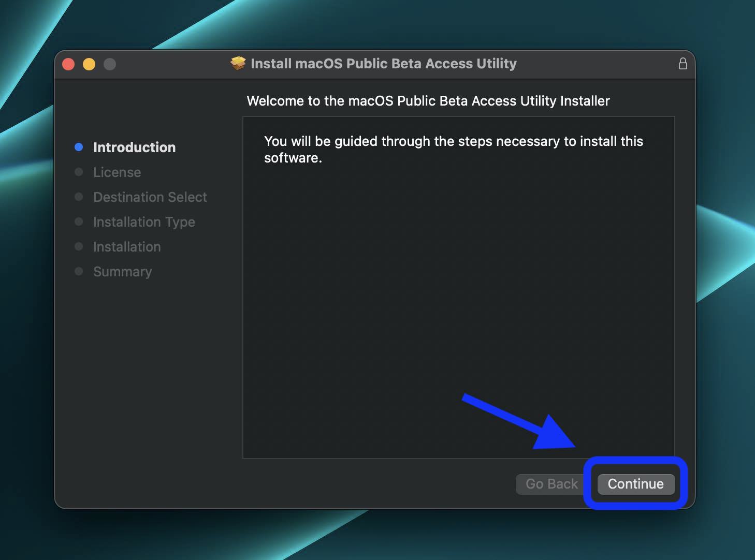755x560 pixels.
Task: Click the Continue button
Action: click(635, 484)
